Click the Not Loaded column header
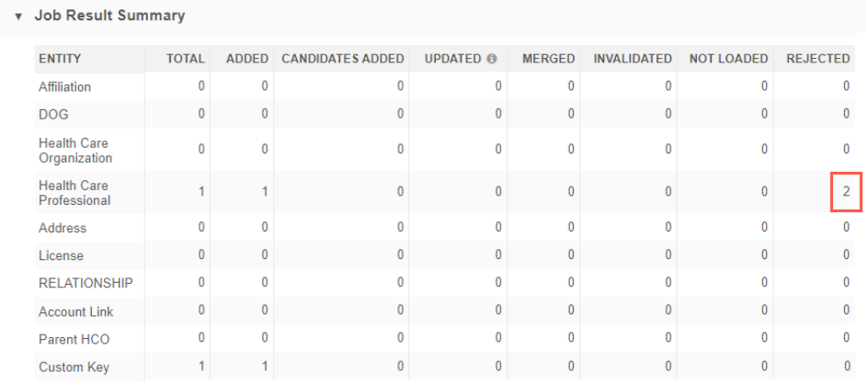868x384 pixels. tap(728, 59)
